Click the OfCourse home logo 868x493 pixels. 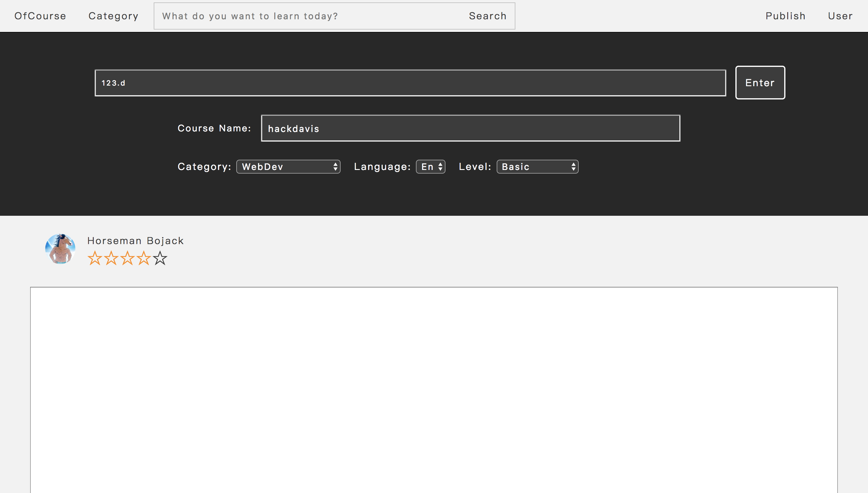pyautogui.click(x=40, y=16)
